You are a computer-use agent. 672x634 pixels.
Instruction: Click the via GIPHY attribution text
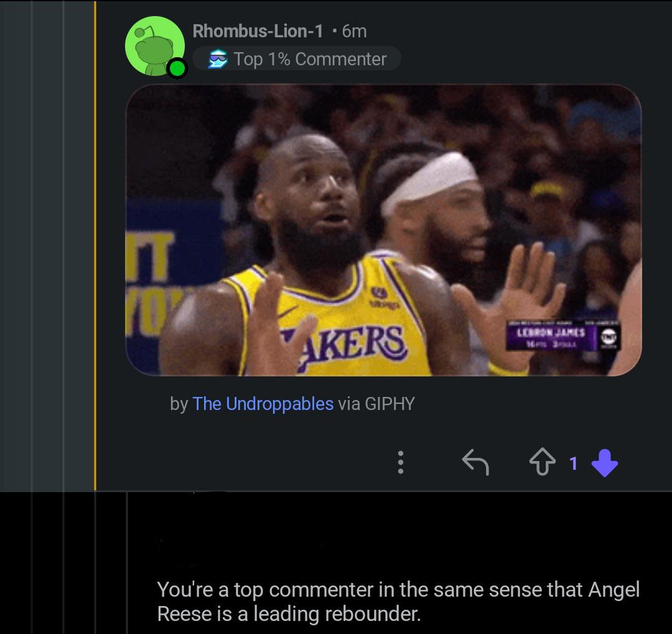(376, 404)
